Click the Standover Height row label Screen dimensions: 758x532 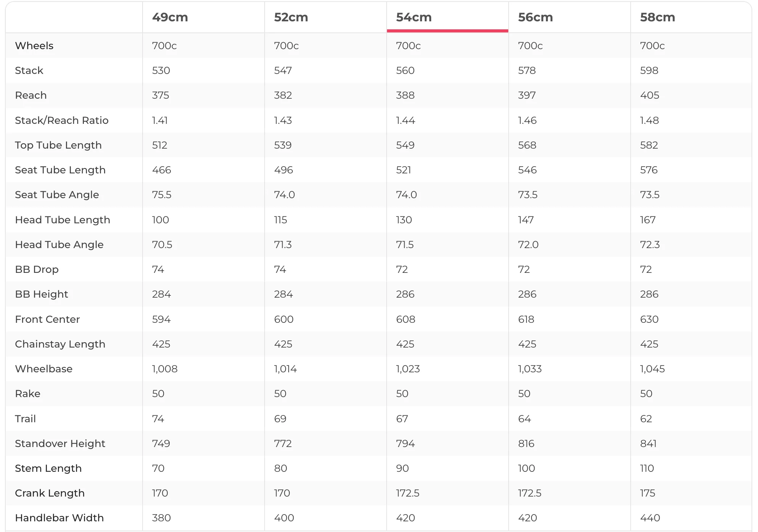(x=60, y=444)
